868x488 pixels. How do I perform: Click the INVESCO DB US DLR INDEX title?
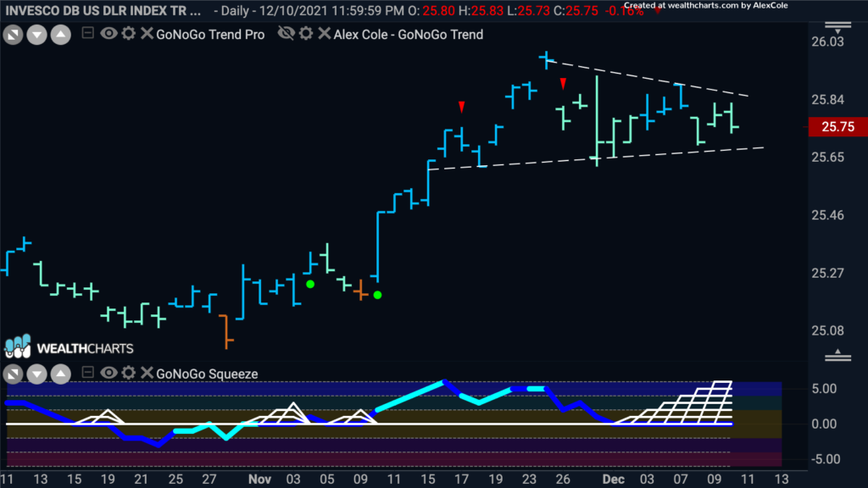coord(103,10)
